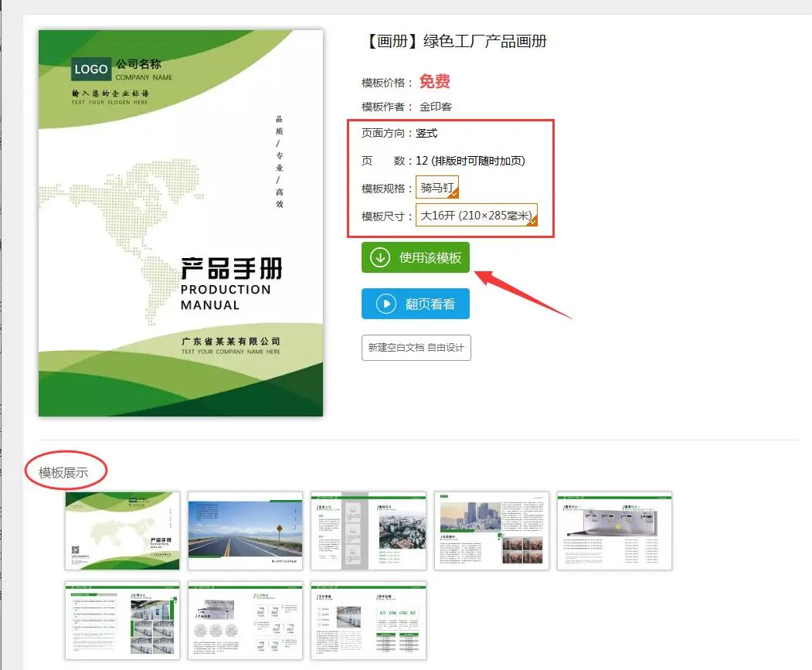Click the red 免费 price label
Screen dimensions: 812x670
coord(435,82)
